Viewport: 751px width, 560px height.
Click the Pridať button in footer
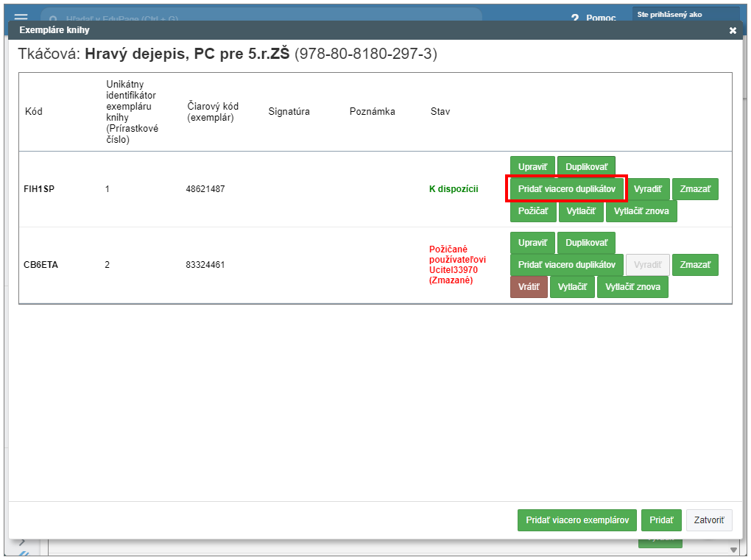(x=661, y=520)
